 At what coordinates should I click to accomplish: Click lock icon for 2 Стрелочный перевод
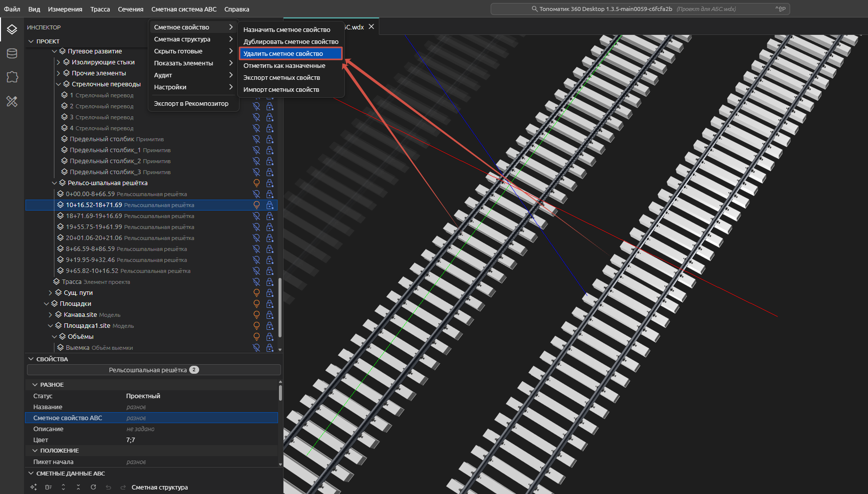270,106
